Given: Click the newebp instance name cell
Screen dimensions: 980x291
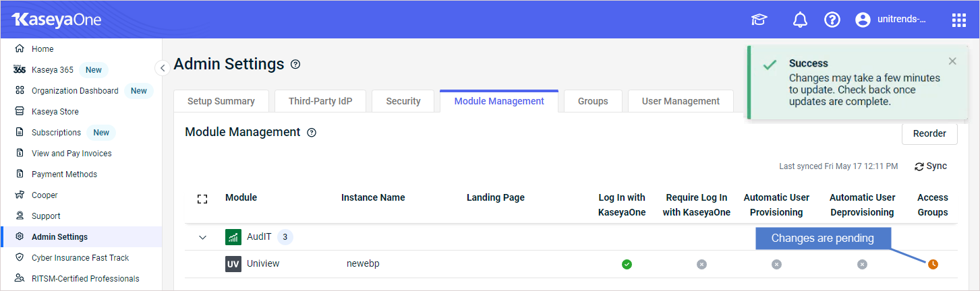Looking at the screenshot, I should [363, 264].
